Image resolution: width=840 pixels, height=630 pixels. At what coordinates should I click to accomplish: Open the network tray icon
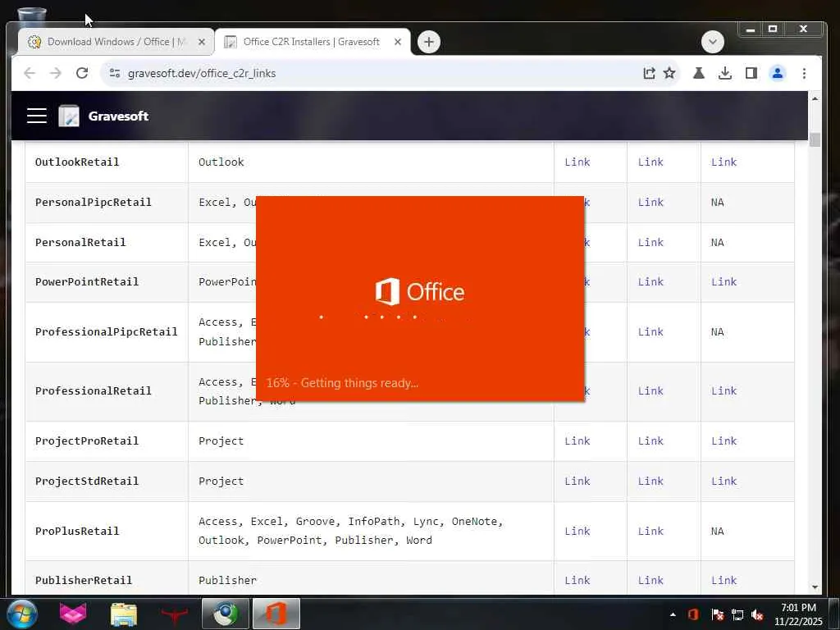737,614
